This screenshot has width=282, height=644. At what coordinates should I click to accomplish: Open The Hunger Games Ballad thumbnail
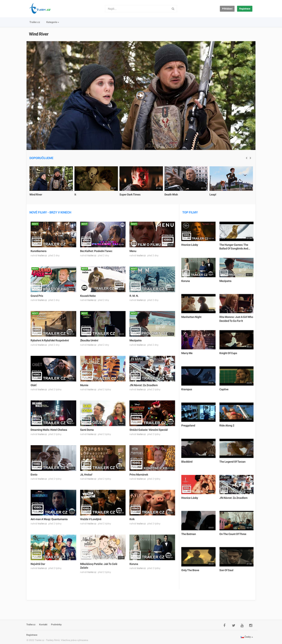(x=236, y=231)
